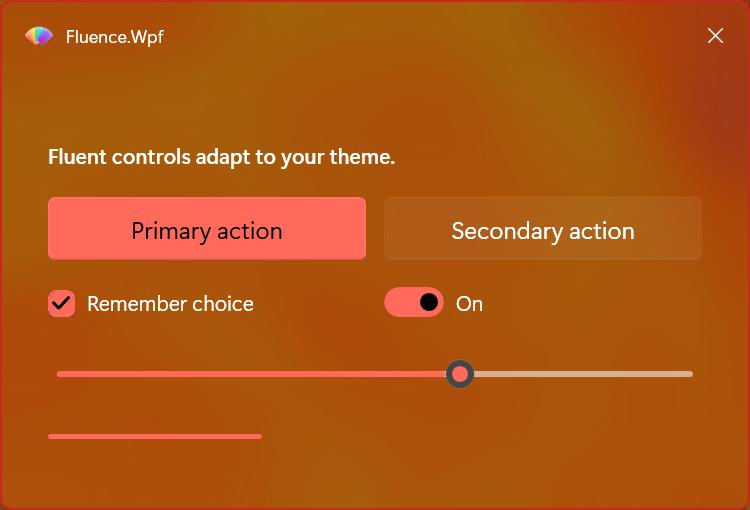Click the round slider thumb
750x510 pixels.
pyautogui.click(x=460, y=374)
